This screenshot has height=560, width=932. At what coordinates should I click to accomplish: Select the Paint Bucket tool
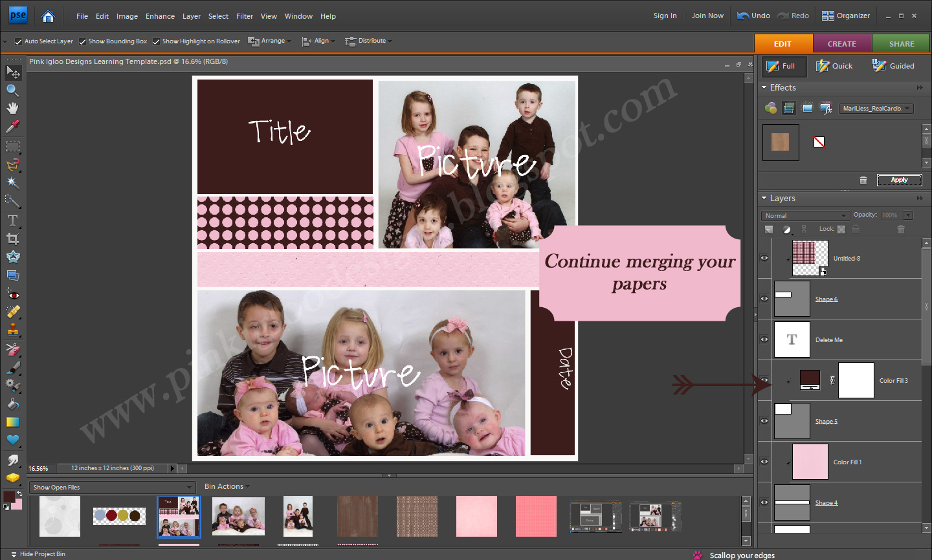tap(13, 404)
